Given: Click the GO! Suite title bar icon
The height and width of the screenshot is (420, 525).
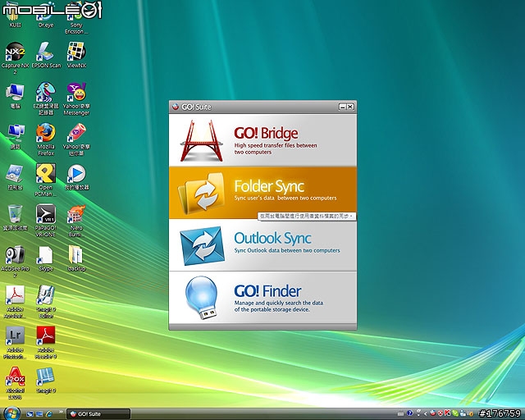Looking at the screenshot, I should coord(175,107).
